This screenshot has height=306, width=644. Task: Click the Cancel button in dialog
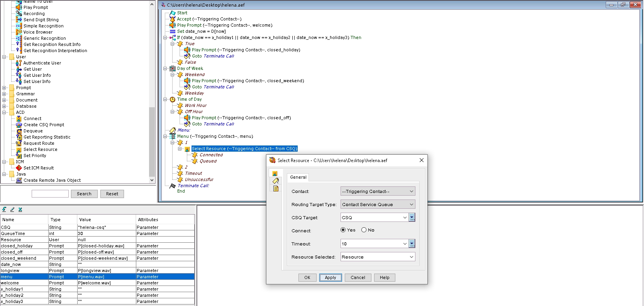358,277
